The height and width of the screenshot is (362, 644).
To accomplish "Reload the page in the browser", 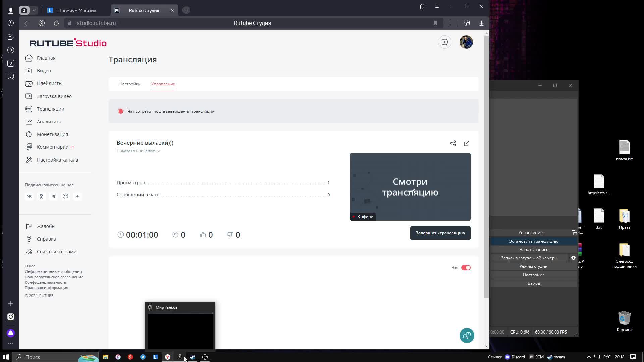I will tap(56, 23).
